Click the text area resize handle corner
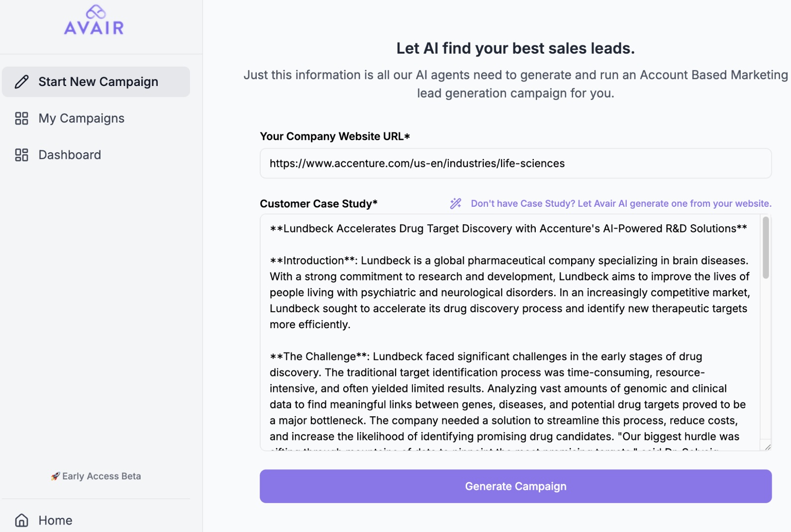The height and width of the screenshot is (532, 791). pos(768,447)
